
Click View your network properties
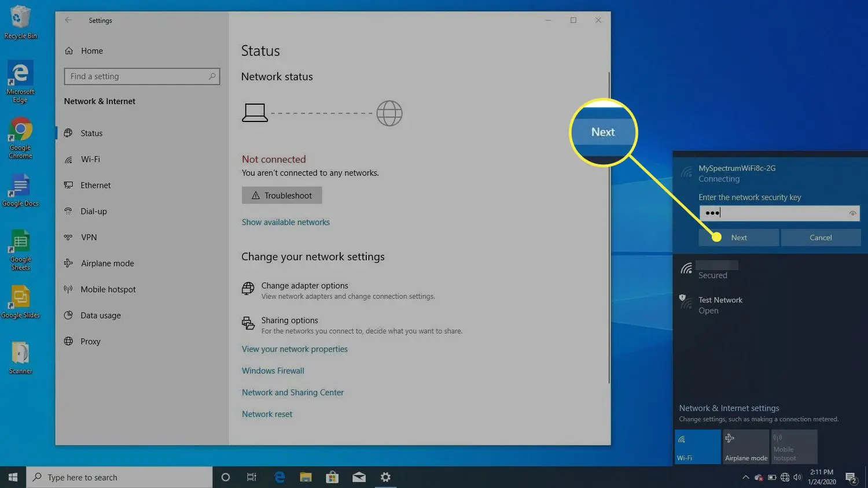point(295,349)
